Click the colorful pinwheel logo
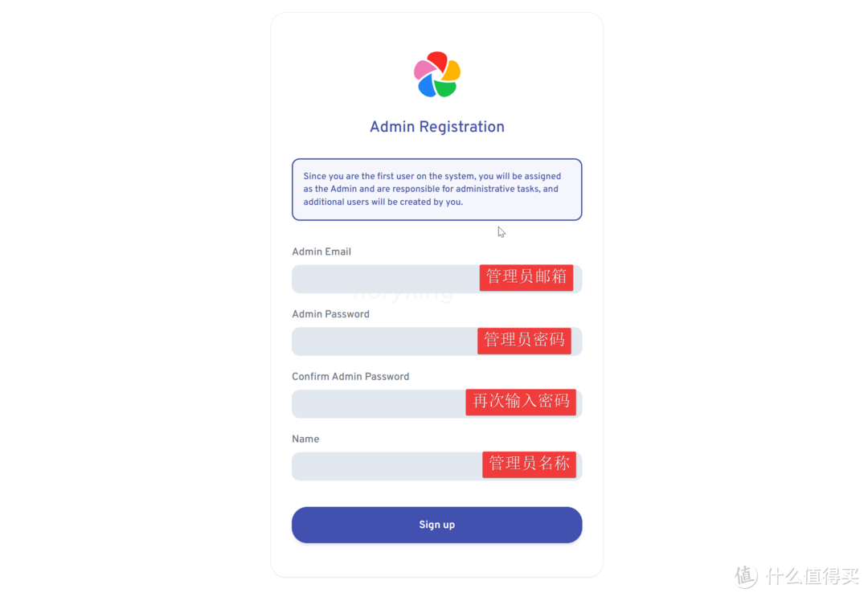This screenshot has width=868, height=597. click(437, 75)
